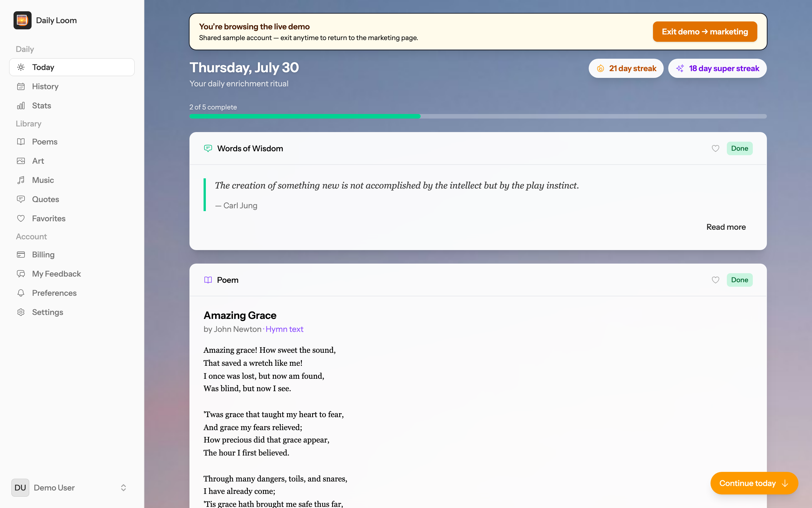Click the Music note icon
This screenshot has width=812, height=508.
[21, 180]
